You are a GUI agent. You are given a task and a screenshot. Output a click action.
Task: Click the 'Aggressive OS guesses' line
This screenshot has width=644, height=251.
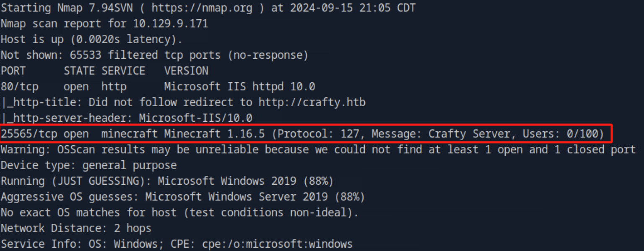(183, 197)
